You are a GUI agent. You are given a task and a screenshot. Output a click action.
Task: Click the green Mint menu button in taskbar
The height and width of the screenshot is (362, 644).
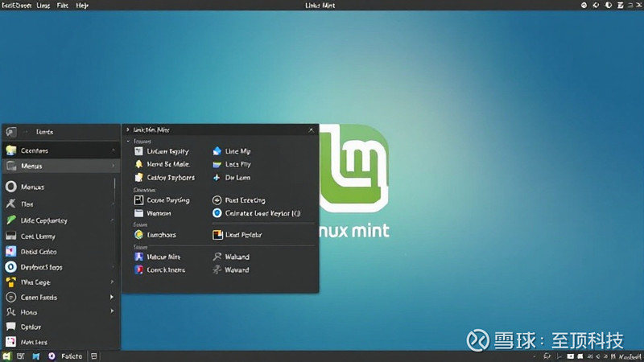coord(7,356)
